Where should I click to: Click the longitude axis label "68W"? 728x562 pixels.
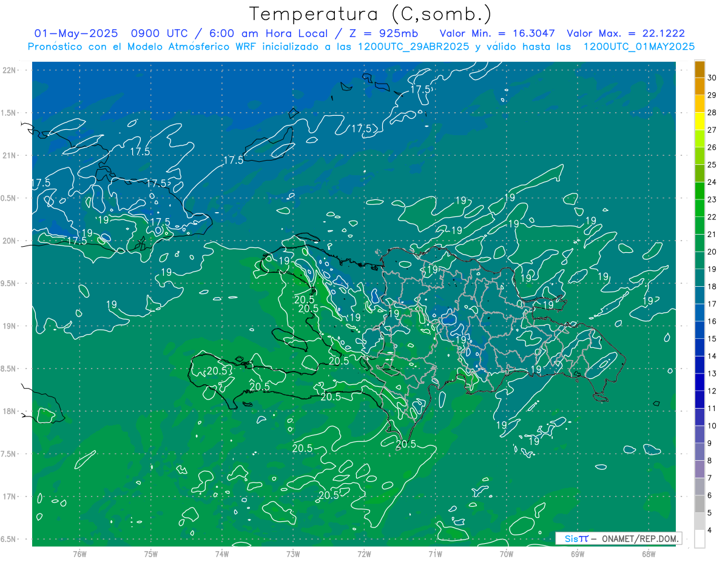[x=649, y=554]
